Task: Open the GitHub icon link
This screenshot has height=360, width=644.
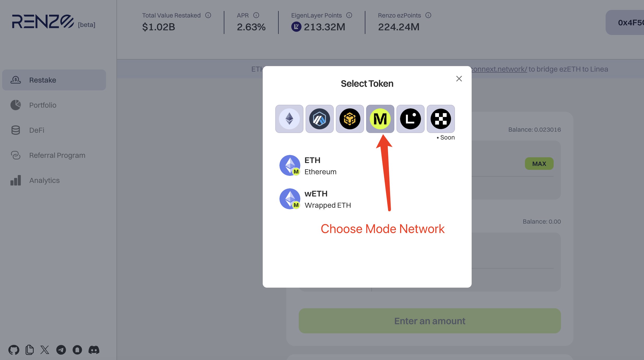Action: click(14, 350)
